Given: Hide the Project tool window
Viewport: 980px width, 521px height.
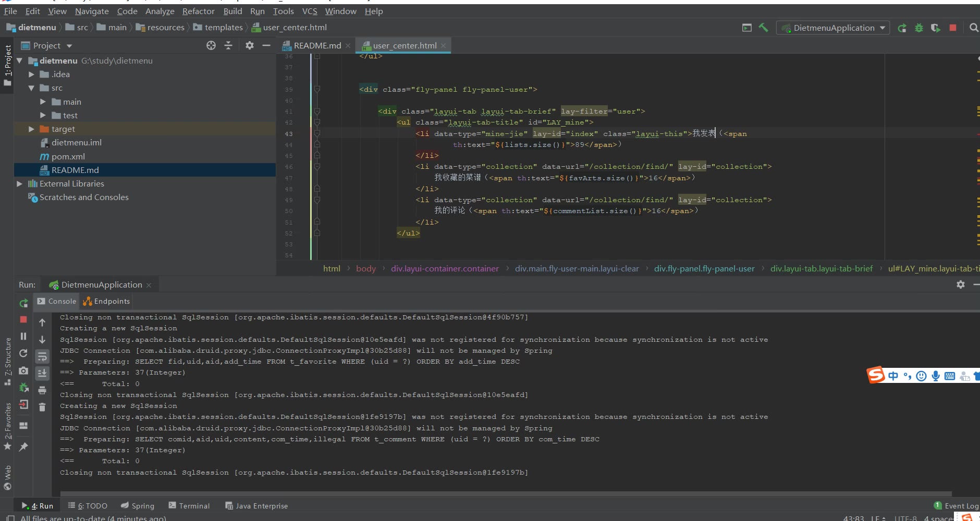Looking at the screenshot, I should tap(266, 45).
